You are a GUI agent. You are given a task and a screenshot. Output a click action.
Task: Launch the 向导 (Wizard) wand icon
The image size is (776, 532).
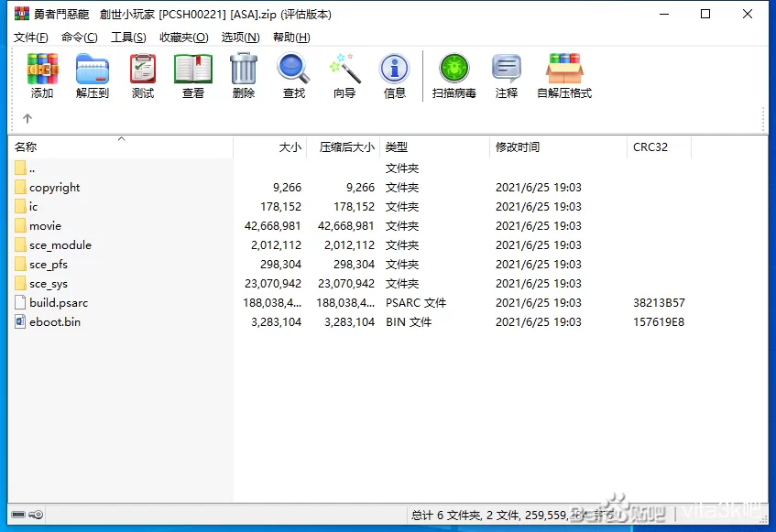point(344,69)
